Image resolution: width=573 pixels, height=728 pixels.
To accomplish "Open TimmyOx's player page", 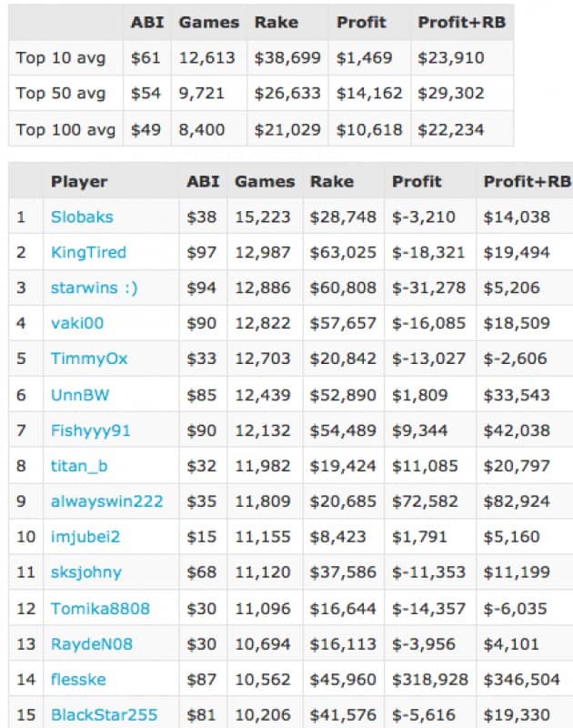I will 89,359.
